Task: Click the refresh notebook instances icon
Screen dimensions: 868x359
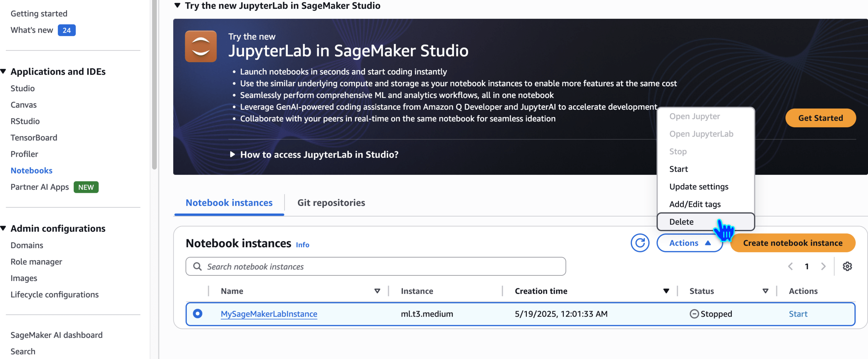Action: tap(640, 243)
